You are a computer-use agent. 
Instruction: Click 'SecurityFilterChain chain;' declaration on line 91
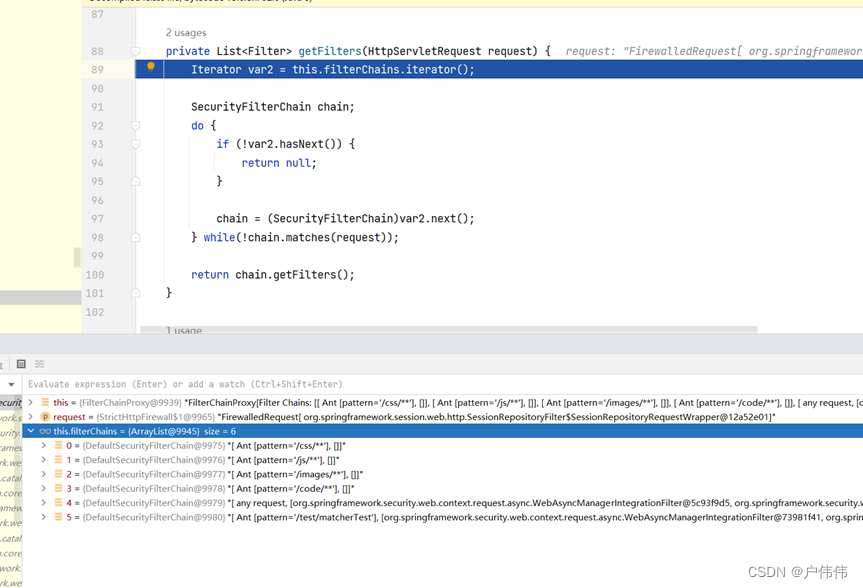click(273, 107)
